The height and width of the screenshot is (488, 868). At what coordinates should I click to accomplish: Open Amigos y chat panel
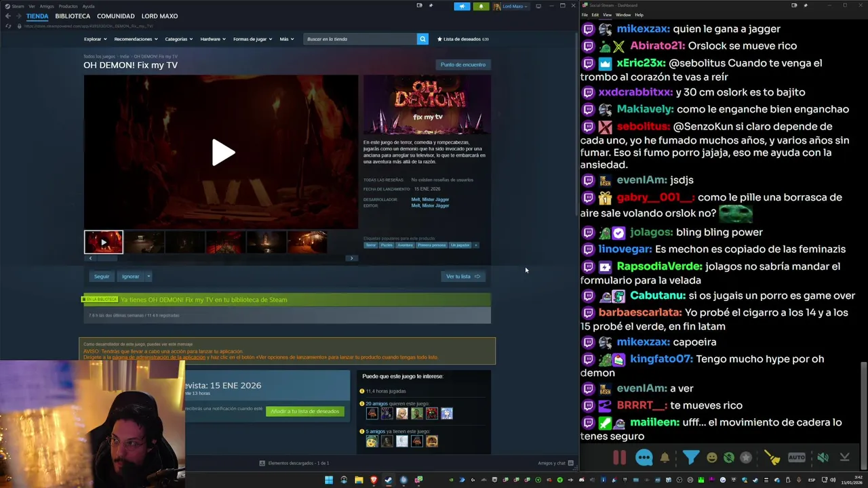coord(555,464)
